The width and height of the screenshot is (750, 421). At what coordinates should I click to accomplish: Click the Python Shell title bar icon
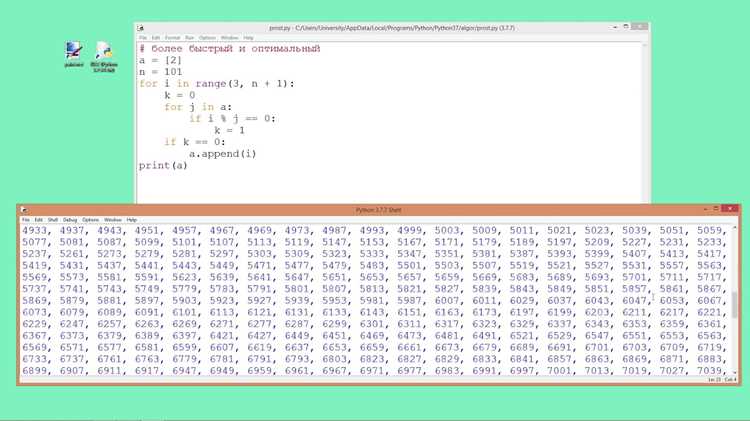24,210
